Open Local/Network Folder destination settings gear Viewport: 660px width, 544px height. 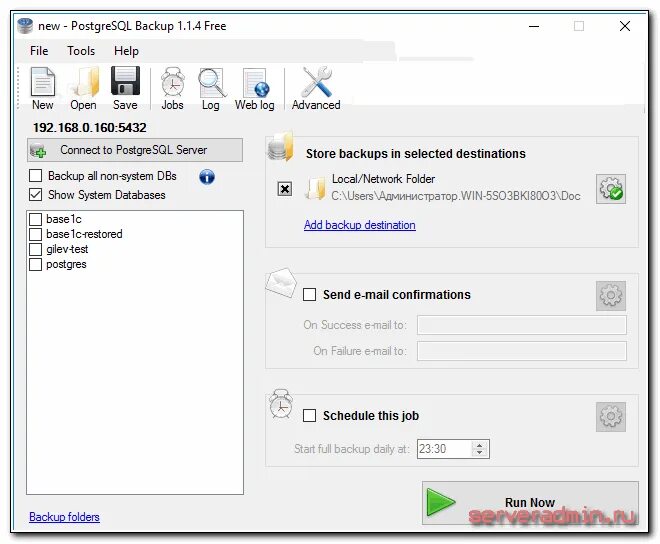coord(611,189)
